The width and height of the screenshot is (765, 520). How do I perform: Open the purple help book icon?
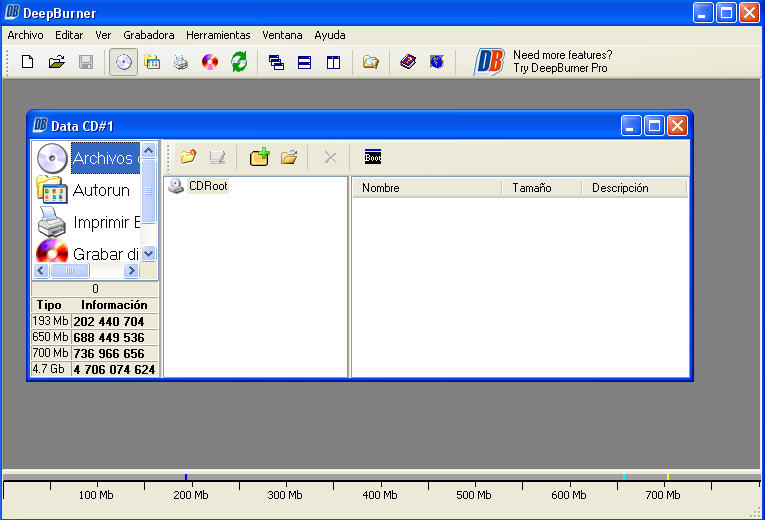pyautogui.click(x=408, y=61)
